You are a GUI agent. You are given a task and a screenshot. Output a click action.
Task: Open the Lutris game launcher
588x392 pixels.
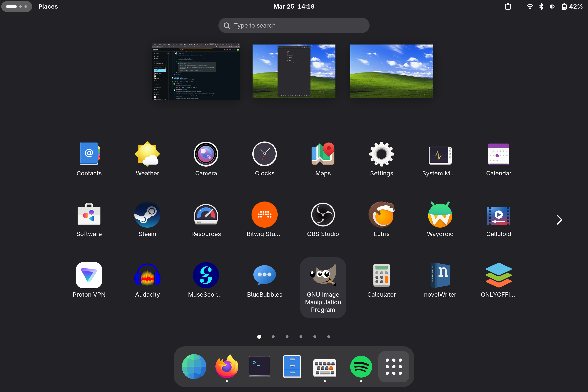coord(381,215)
